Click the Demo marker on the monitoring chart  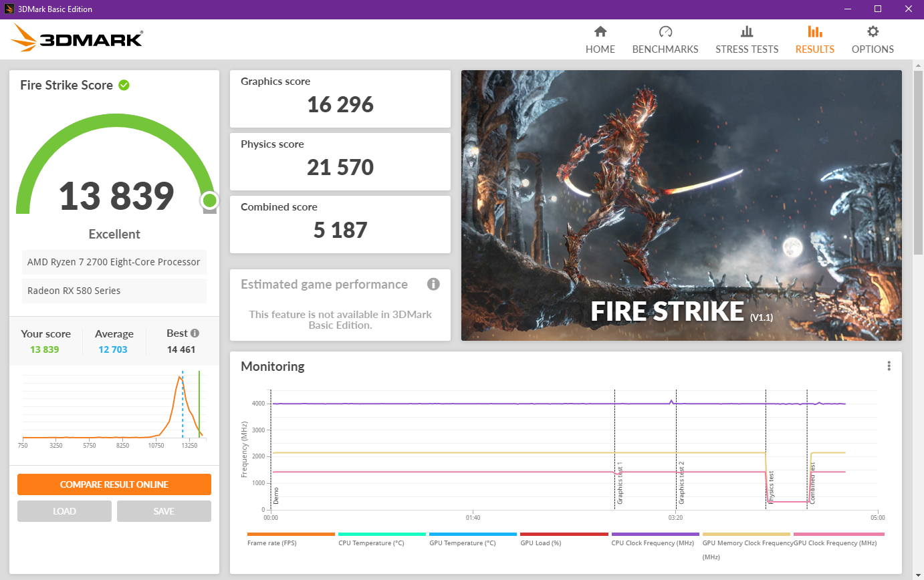pyautogui.click(x=275, y=495)
